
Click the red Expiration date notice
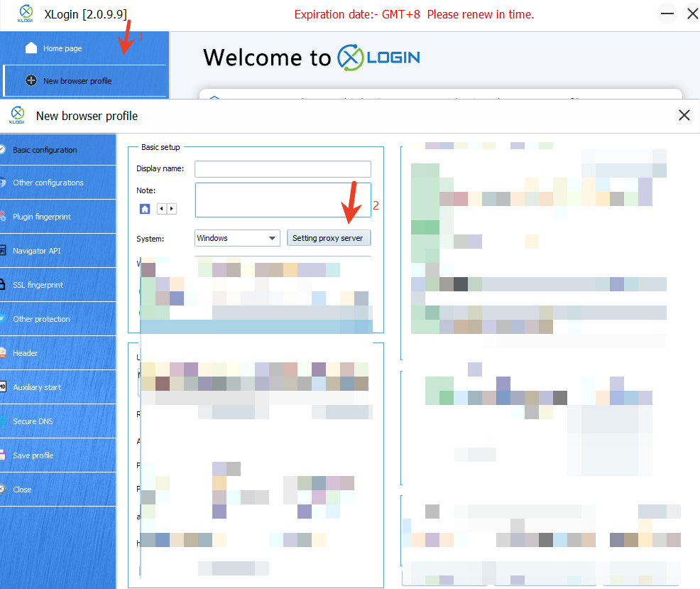414,15
